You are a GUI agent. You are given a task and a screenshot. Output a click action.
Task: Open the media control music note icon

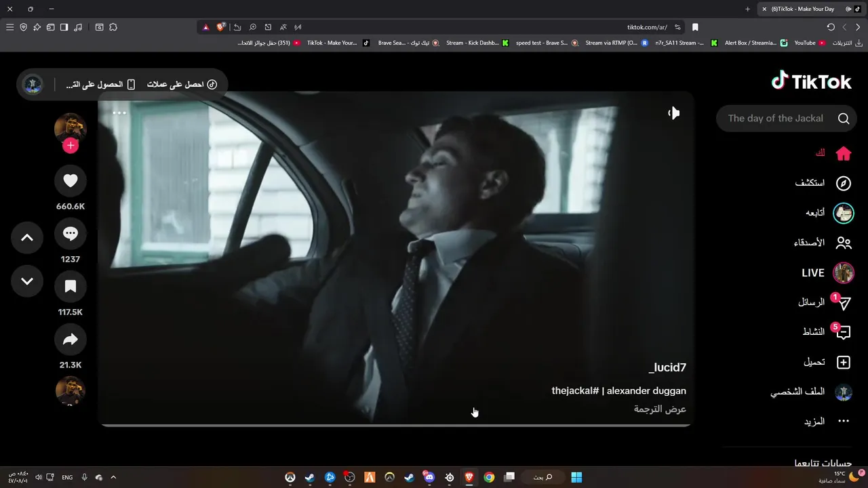click(x=78, y=27)
